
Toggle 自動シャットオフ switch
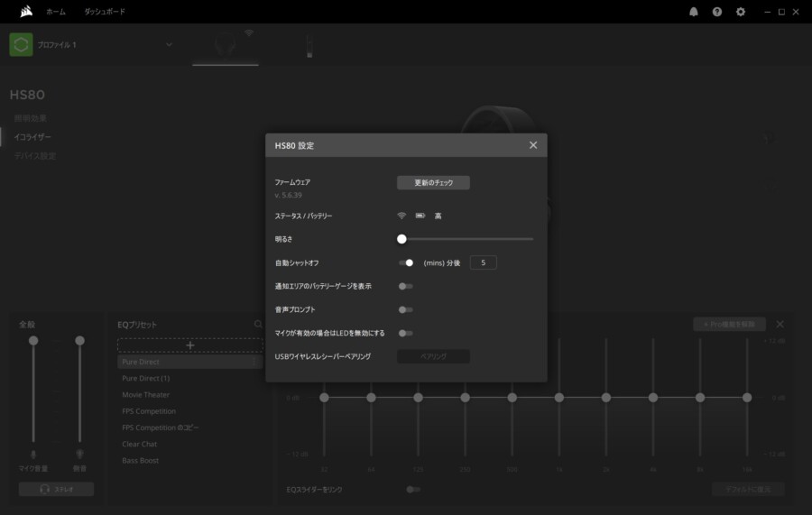coord(406,262)
